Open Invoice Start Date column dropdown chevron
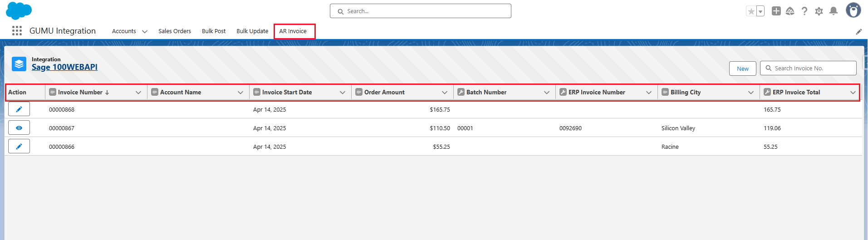Image resolution: width=868 pixels, height=240 pixels. (x=343, y=93)
